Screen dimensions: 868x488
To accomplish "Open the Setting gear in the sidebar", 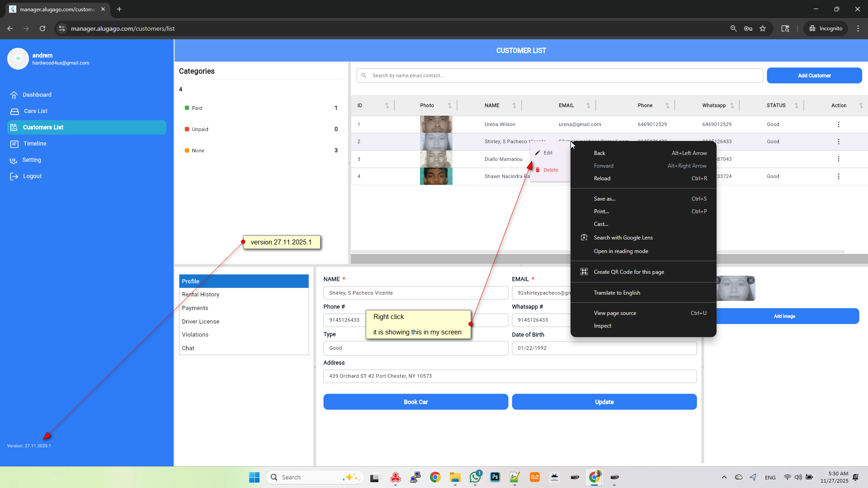I will [14, 160].
